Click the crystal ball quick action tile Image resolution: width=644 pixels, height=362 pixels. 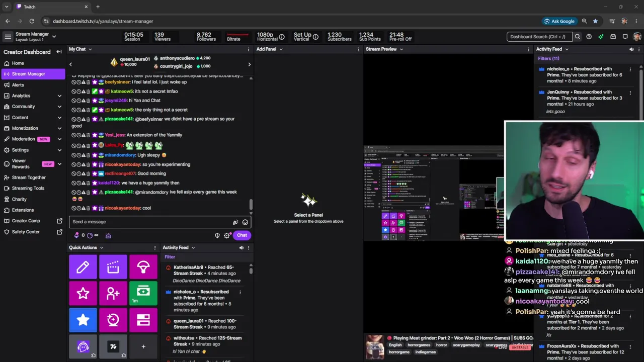[x=113, y=320]
